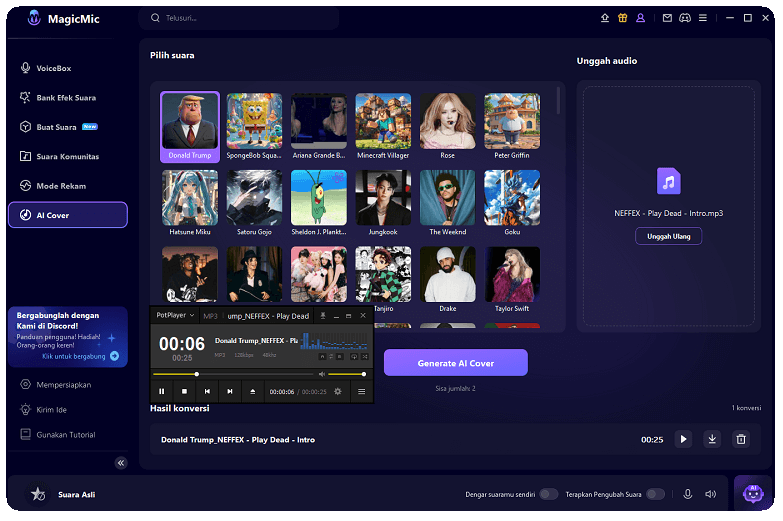The width and height of the screenshot is (783, 521).
Task: Click the Suara Asli star icon
Action: click(38, 494)
